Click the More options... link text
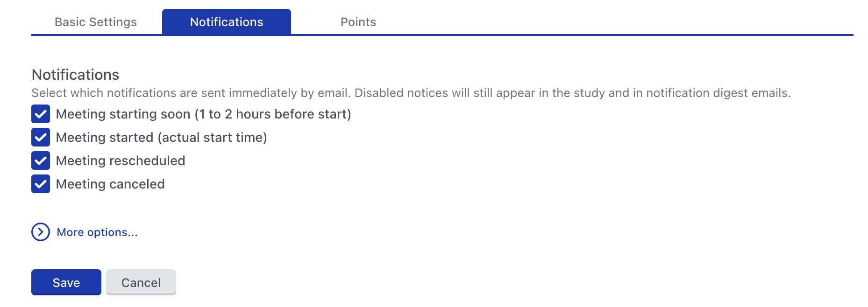Viewport: 868px width, 307px height. [97, 232]
